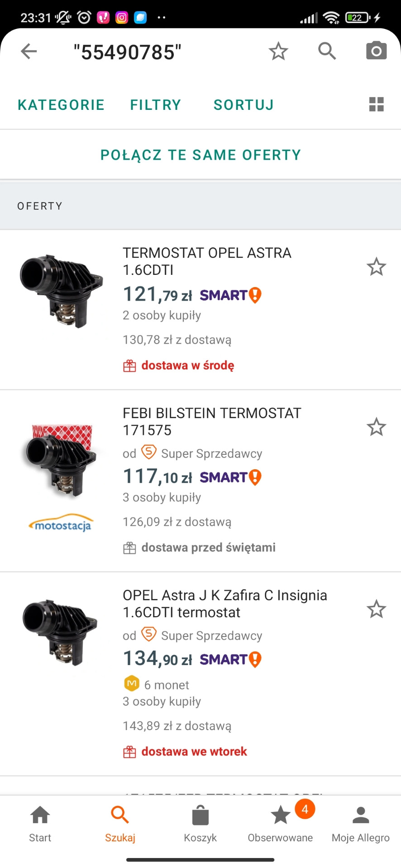Expand the KATEGORIE menu
This screenshot has width=401, height=868.
pyautogui.click(x=61, y=105)
